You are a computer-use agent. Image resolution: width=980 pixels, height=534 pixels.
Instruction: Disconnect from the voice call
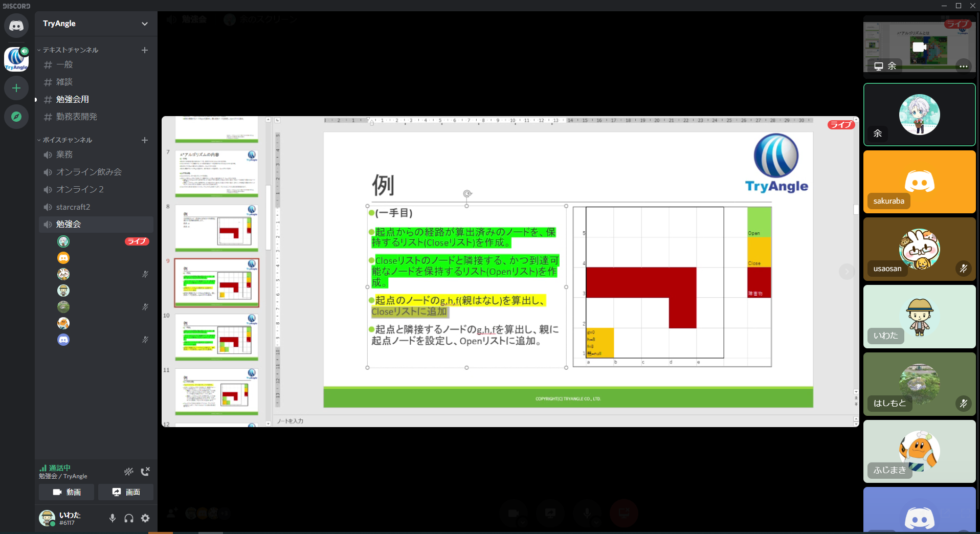click(145, 471)
